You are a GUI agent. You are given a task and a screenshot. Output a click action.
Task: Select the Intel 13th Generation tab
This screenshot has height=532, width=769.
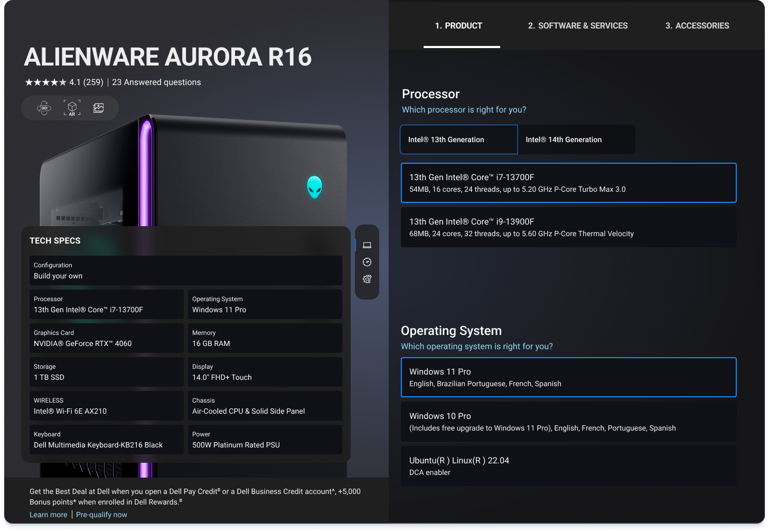coord(458,139)
